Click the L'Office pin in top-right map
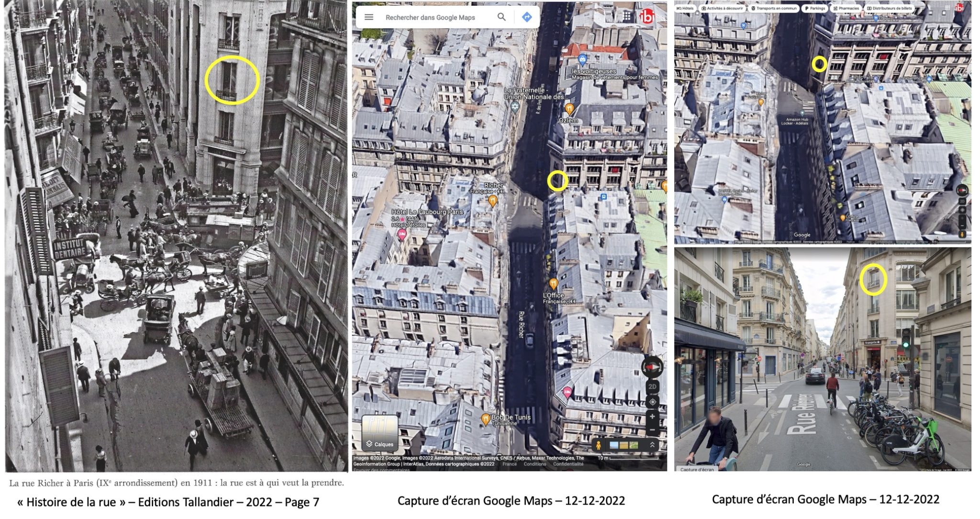This screenshot has height=519, width=980. pos(843,218)
